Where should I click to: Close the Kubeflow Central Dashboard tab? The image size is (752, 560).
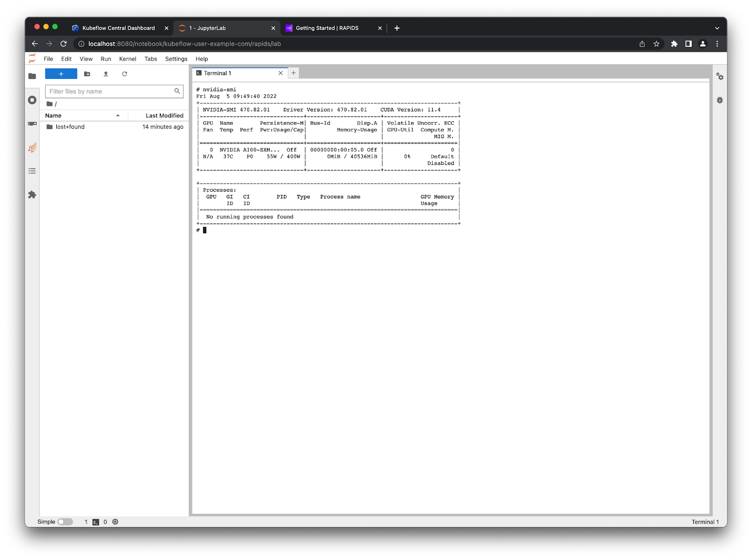166,28
